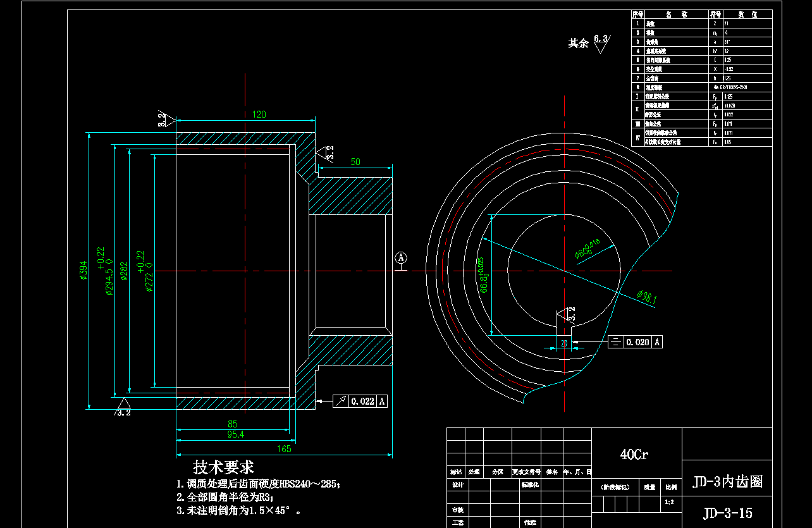The image size is (812, 528).
Task: Select note 2 about R3 fillet radius
Action: pyautogui.click(x=225, y=497)
